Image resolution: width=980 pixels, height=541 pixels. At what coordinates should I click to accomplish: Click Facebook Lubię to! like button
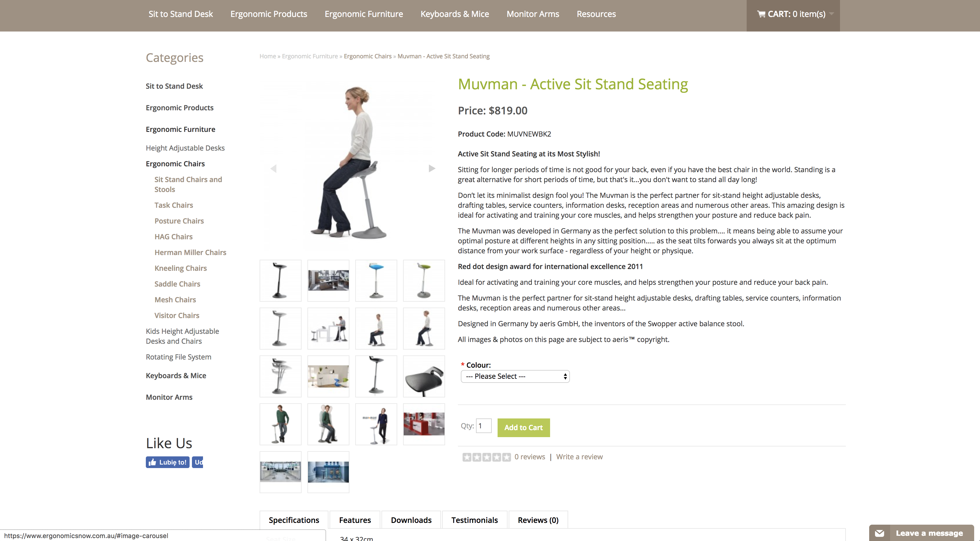pos(167,462)
